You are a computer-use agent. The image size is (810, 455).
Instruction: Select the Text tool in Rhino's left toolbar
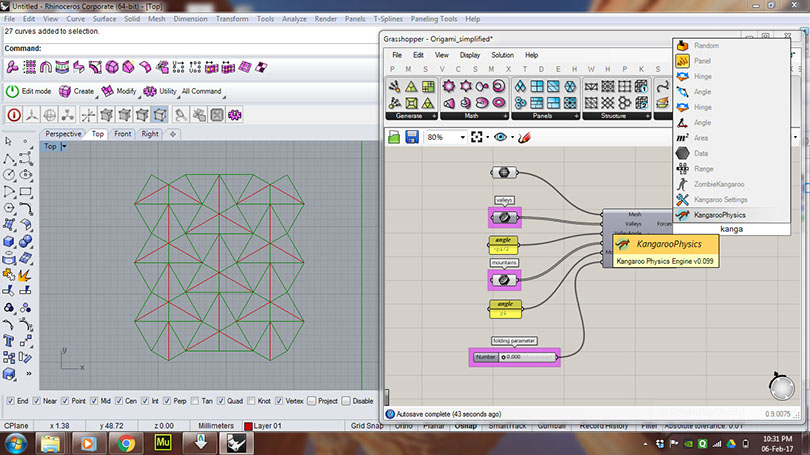8,340
